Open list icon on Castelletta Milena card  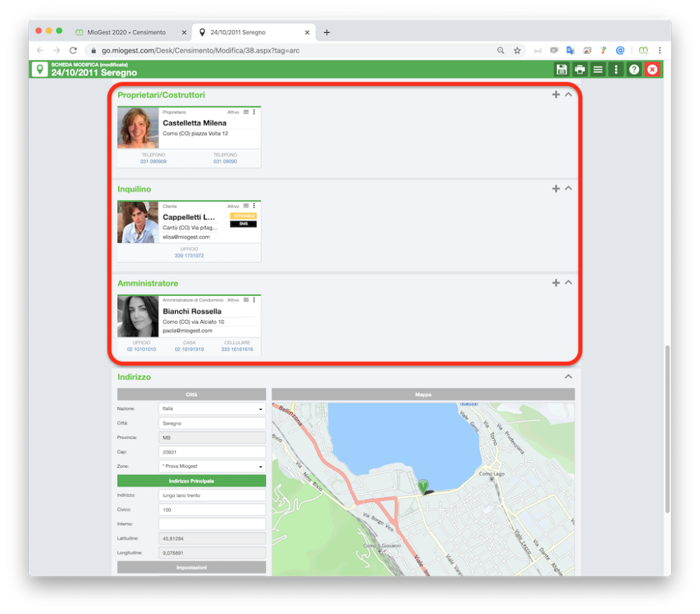click(246, 111)
